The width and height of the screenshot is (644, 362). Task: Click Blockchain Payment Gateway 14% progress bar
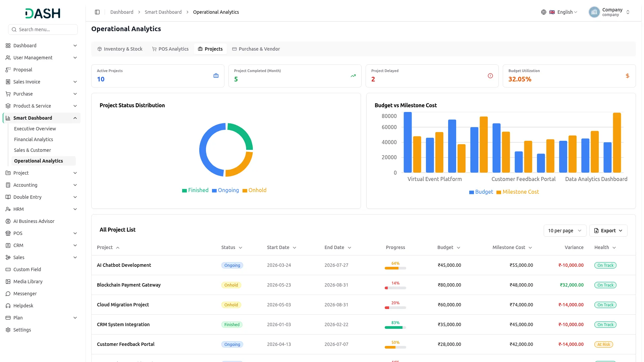pos(395,288)
